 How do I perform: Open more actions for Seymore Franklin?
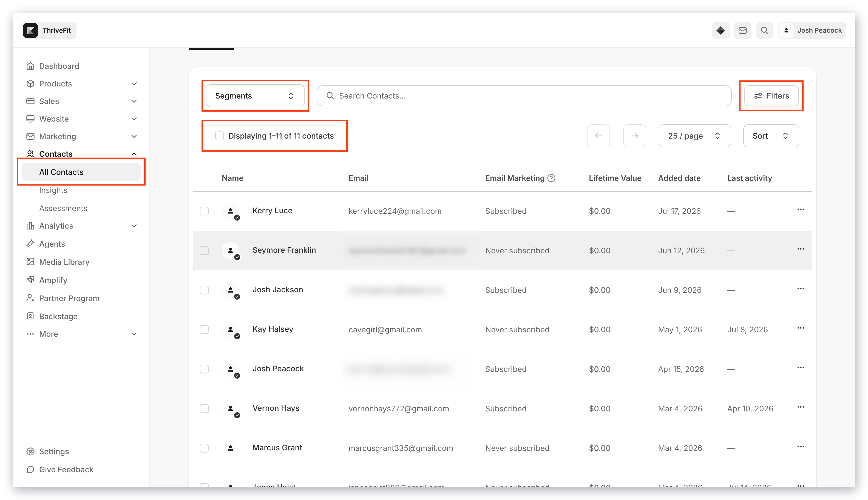[x=800, y=249]
